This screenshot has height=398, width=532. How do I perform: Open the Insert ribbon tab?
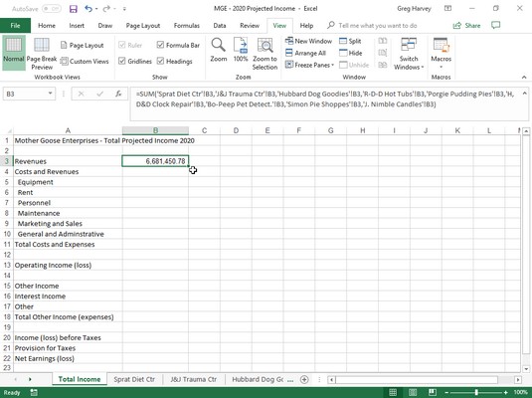pyautogui.click(x=77, y=26)
